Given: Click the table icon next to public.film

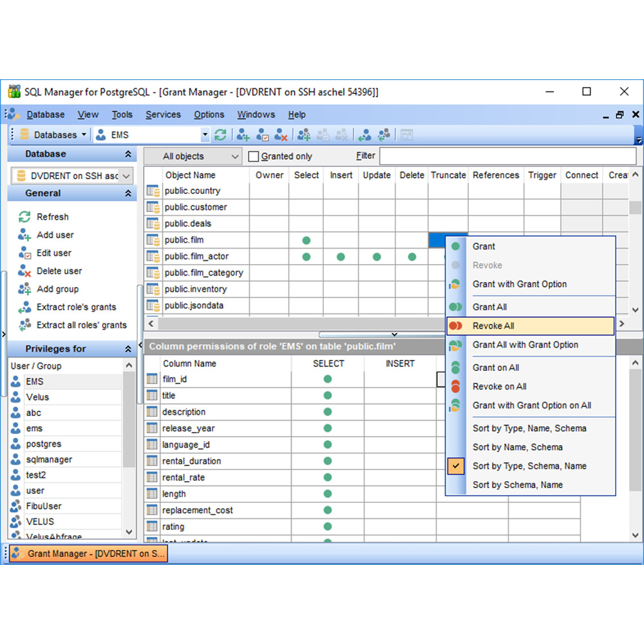Looking at the screenshot, I should [x=153, y=240].
